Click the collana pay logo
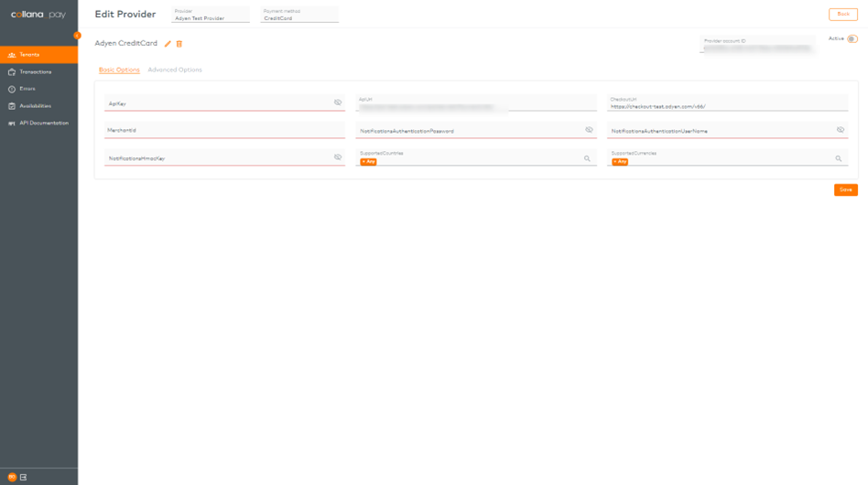Screen dimensions: 868x485 [x=38, y=15]
